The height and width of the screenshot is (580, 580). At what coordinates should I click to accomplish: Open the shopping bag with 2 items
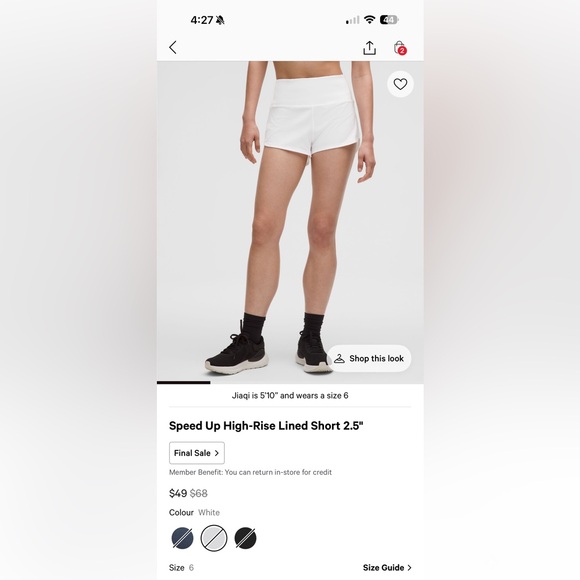(400, 48)
